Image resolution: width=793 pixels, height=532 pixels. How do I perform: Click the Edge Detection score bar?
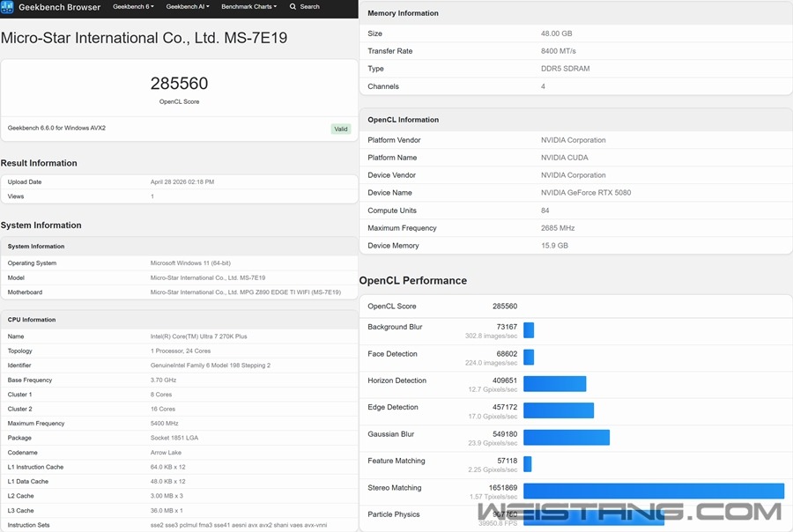(559, 410)
